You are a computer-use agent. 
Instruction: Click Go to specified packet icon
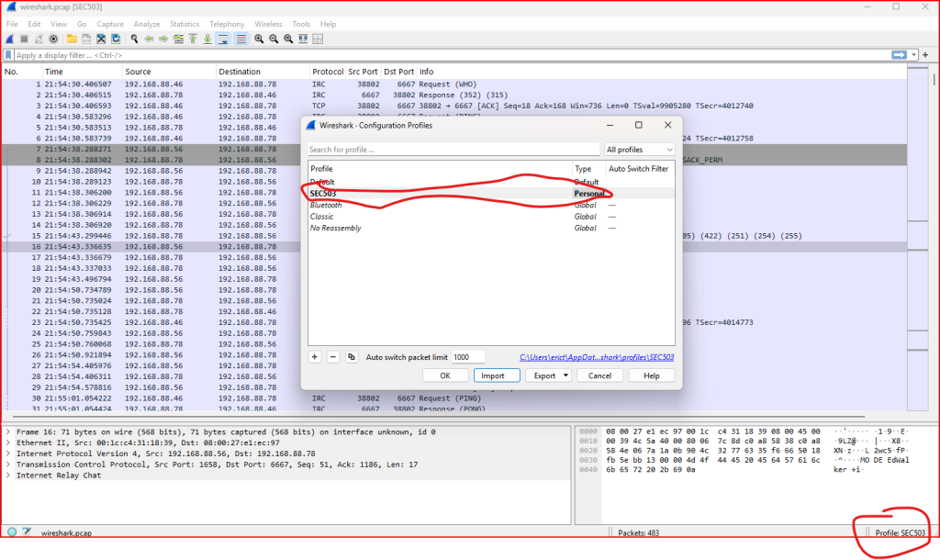(x=178, y=39)
